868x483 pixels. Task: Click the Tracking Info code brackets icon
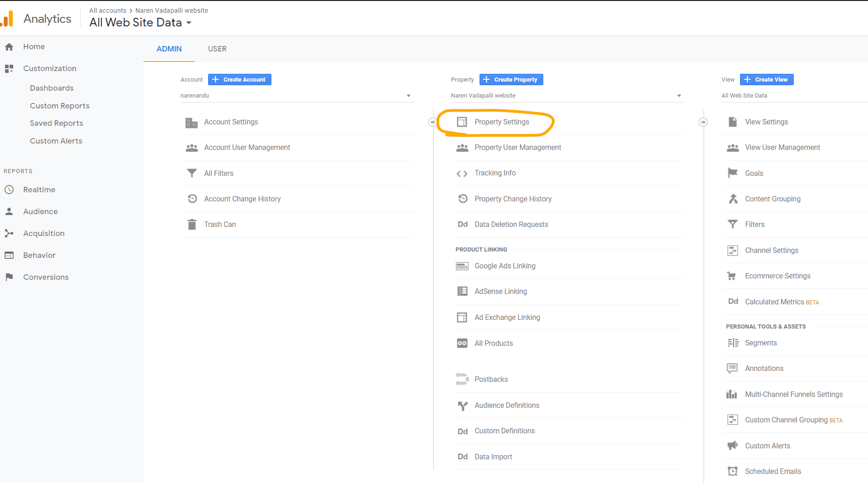coord(462,174)
